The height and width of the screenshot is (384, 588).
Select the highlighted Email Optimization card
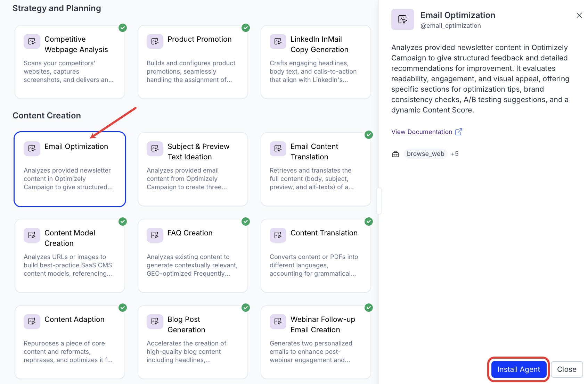(70, 169)
